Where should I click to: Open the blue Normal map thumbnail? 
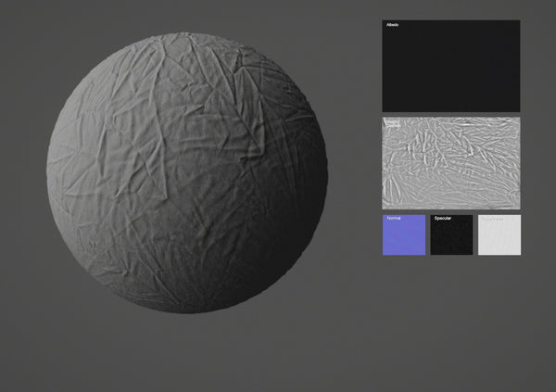point(403,235)
